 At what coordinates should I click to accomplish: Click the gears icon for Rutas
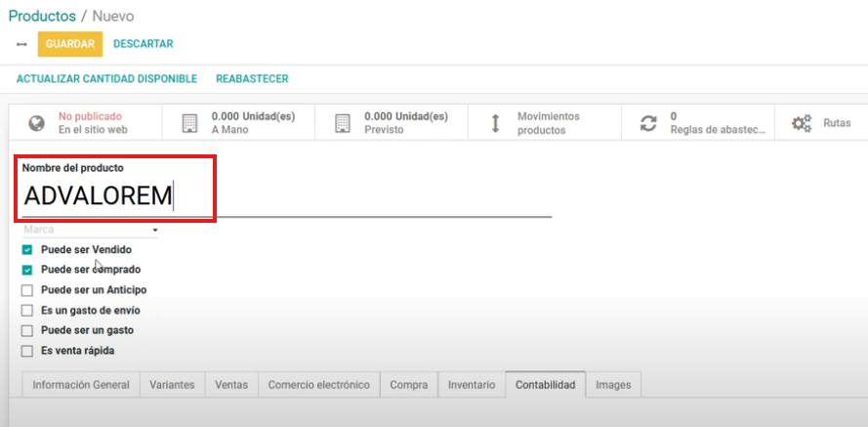point(802,123)
